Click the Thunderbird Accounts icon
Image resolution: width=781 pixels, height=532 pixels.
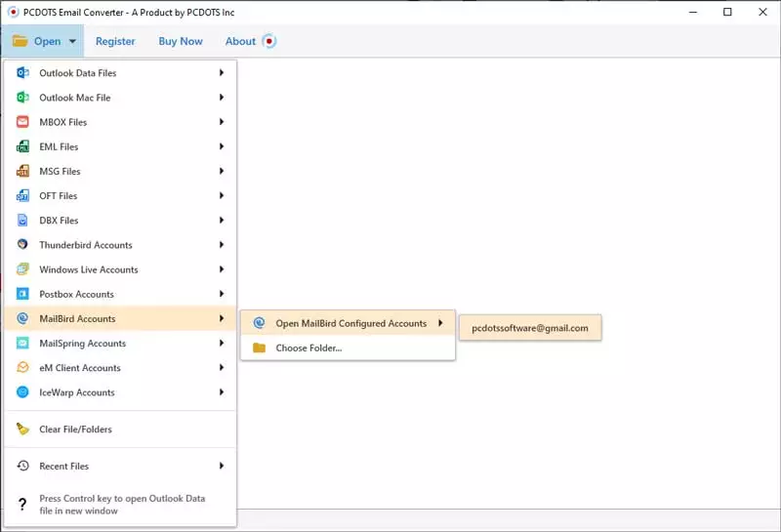tap(22, 245)
